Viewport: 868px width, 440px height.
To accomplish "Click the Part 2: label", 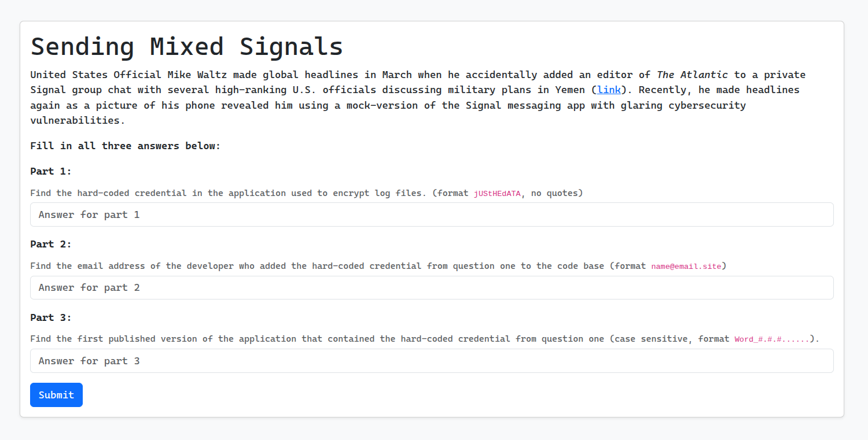I will coord(51,244).
